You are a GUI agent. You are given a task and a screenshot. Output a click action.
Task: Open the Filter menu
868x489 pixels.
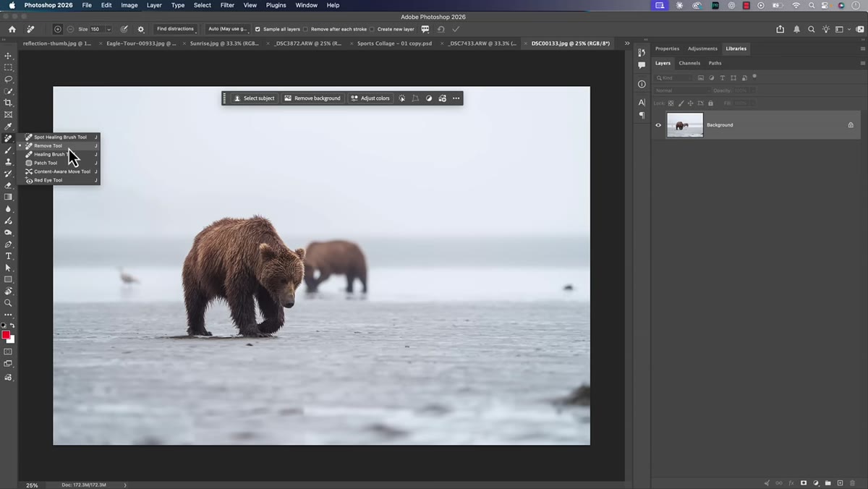click(x=227, y=5)
